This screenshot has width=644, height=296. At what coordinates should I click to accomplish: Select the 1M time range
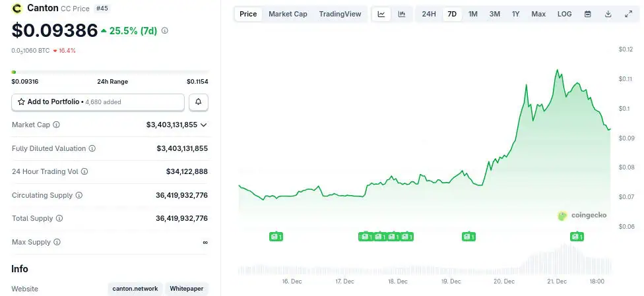click(x=473, y=14)
